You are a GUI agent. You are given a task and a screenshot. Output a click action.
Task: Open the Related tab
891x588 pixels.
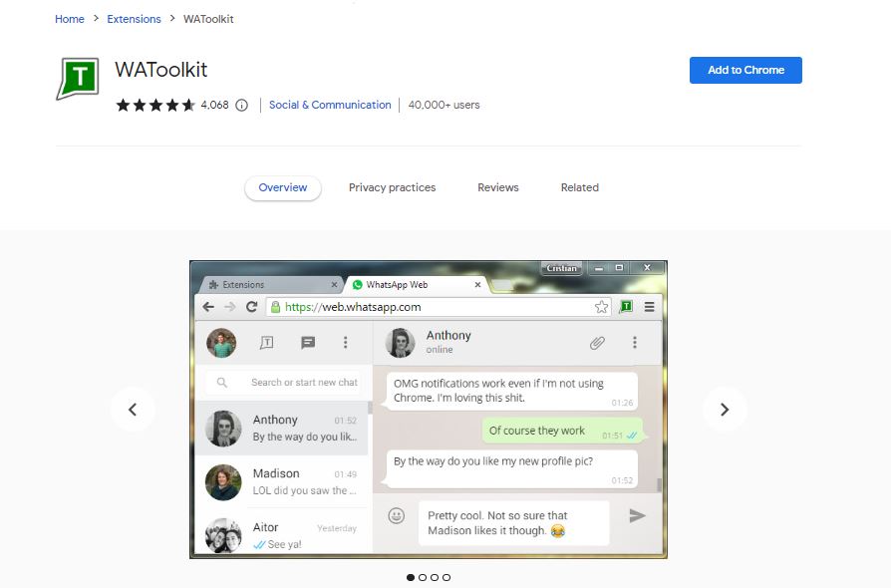[580, 188]
